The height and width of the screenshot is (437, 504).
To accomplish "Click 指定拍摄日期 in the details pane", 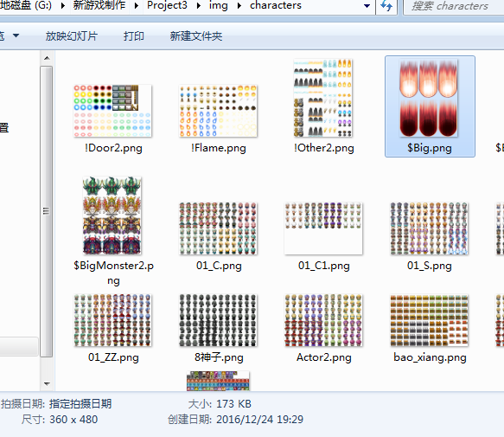I will pyautogui.click(x=80, y=404).
